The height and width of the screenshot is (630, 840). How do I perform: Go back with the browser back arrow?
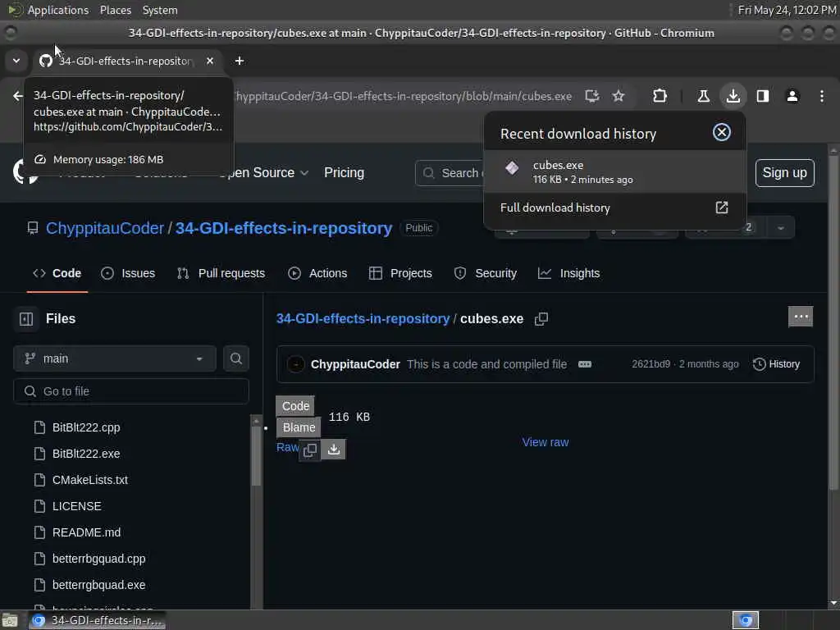click(18, 97)
